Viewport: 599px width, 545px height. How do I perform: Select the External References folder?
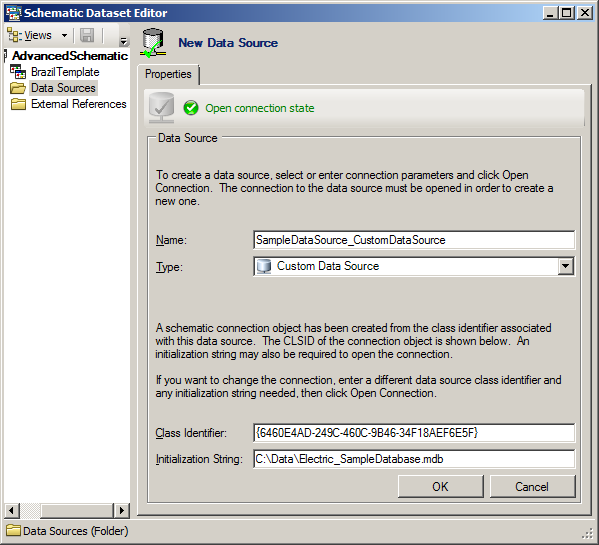(79, 104)
